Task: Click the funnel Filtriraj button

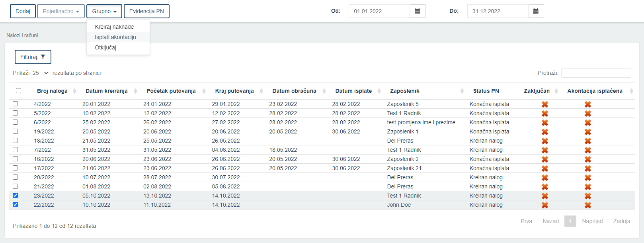Action: tap(33, 57)
